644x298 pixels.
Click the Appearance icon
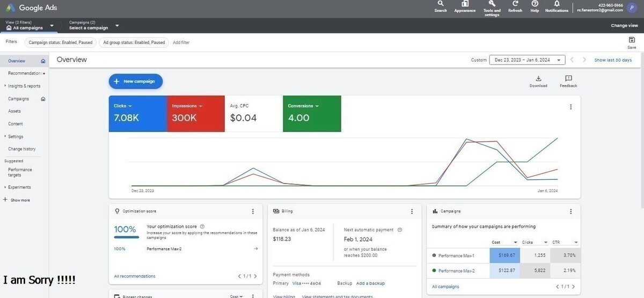coord(465,4)
